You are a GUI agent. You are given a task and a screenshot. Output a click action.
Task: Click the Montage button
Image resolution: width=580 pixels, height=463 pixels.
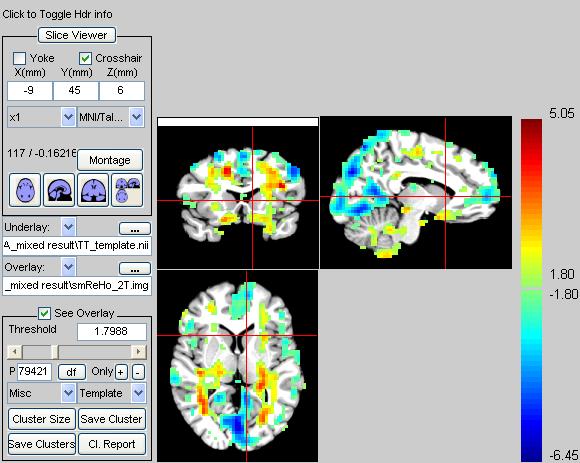pos(110,160)
